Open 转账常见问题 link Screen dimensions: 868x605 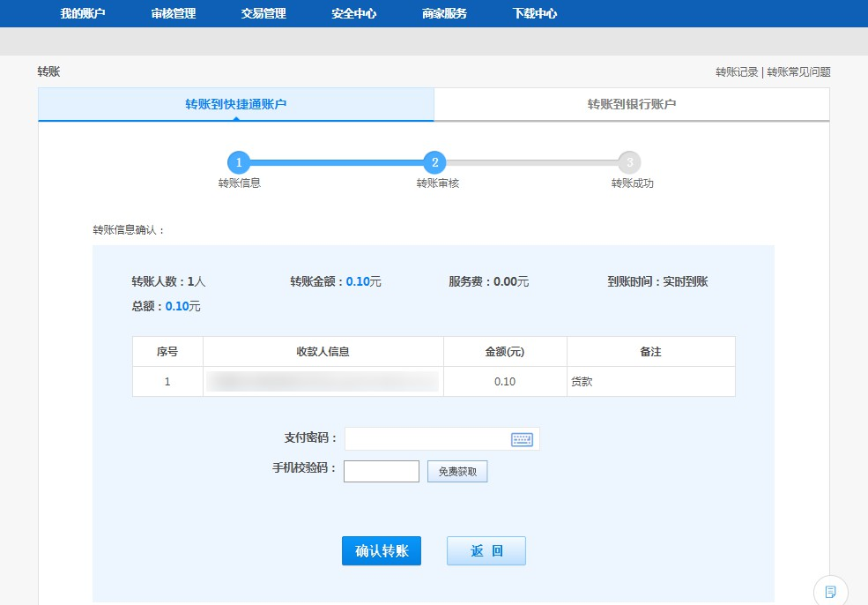[x=799, y=72]
